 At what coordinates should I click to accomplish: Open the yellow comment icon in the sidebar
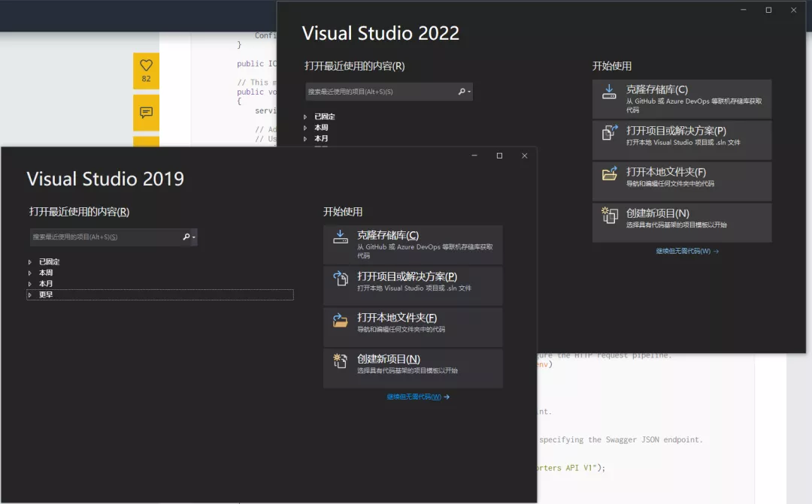pyautogui.click(x=146, y=112)
